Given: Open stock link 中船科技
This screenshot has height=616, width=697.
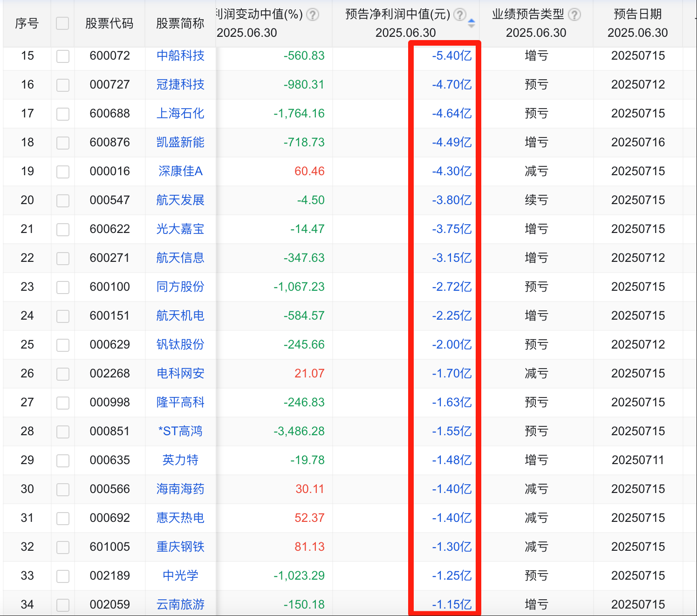Looking at the screenshot, I should [x=180, y=55].
